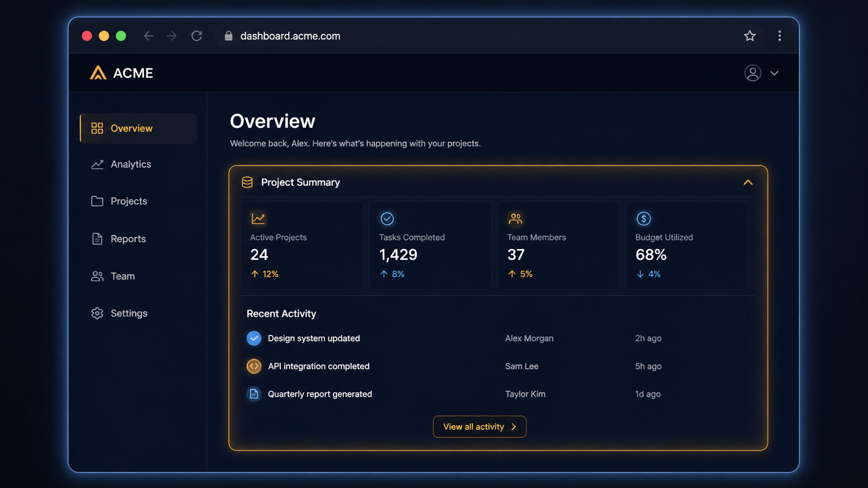Screen dimensions: 868x488
Task: Click the name Alex Morgan
Action: tap(530, 338)
